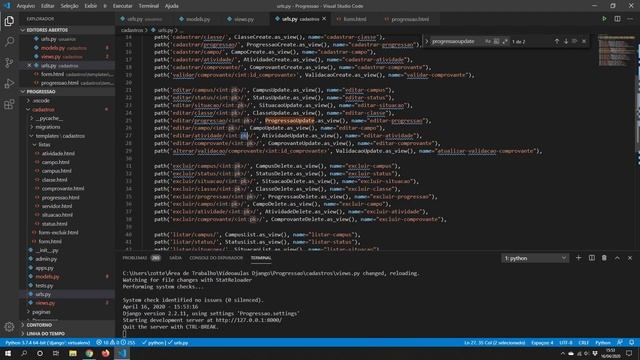Toggle Match Whole Word in find widget

[496, 41]
